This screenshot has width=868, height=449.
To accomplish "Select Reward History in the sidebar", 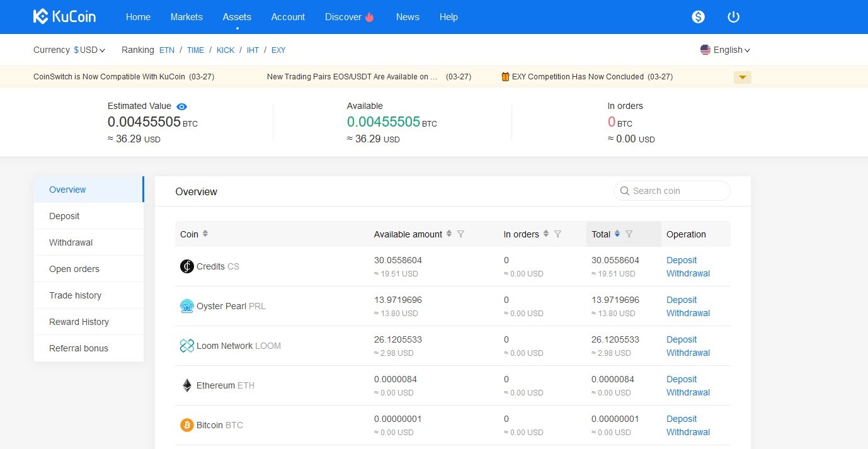I will tap(89, 322).
